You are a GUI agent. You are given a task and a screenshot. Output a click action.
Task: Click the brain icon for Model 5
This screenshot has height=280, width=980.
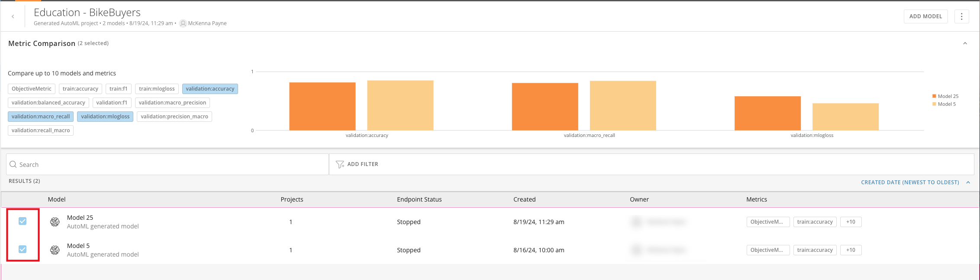55,250
